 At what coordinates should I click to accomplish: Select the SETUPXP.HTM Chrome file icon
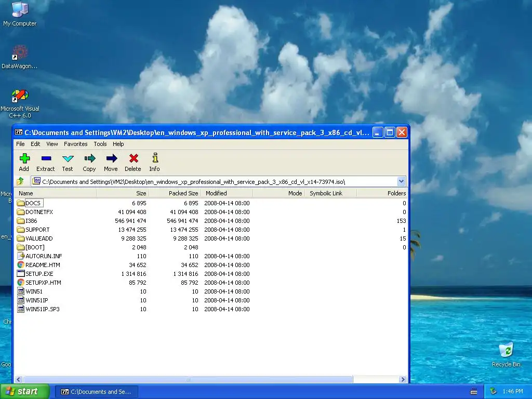(x=21, y=282)
